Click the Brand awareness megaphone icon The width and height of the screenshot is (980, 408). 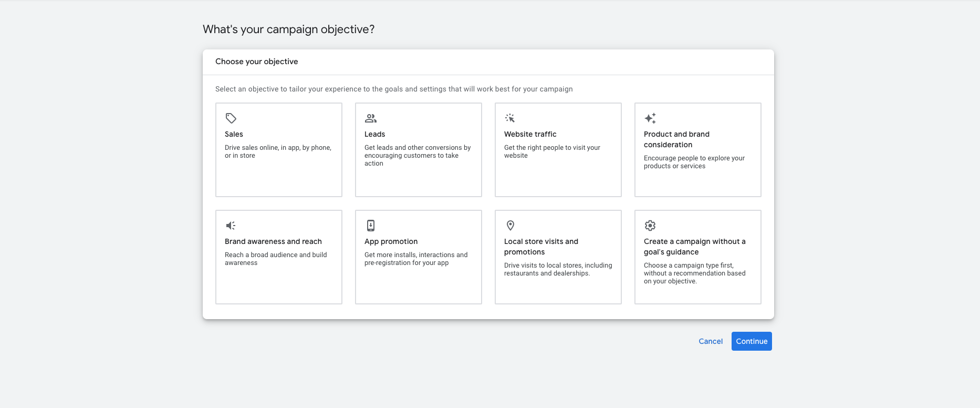(x=231, y=226)
